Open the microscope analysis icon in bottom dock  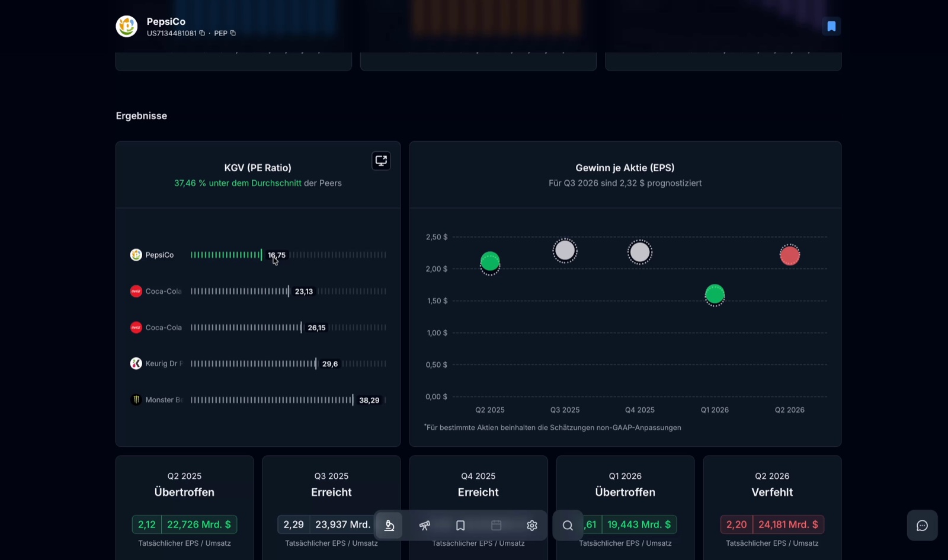tap(389, 526)
